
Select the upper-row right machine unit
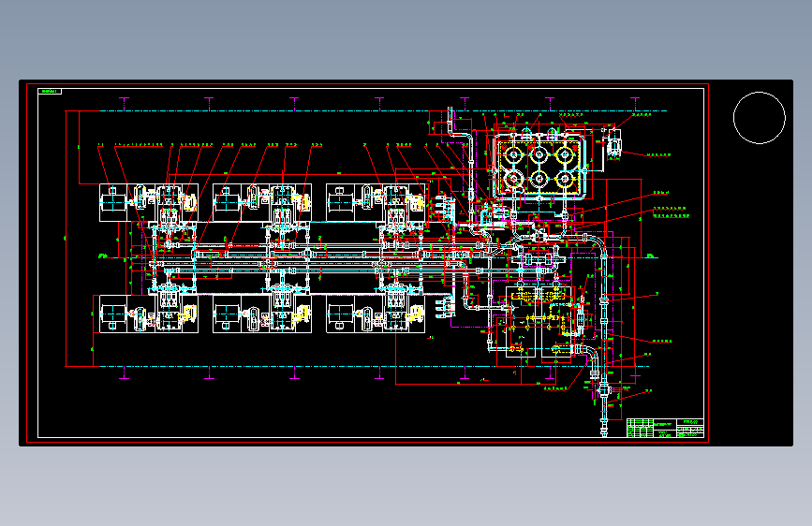click(376, 202)
